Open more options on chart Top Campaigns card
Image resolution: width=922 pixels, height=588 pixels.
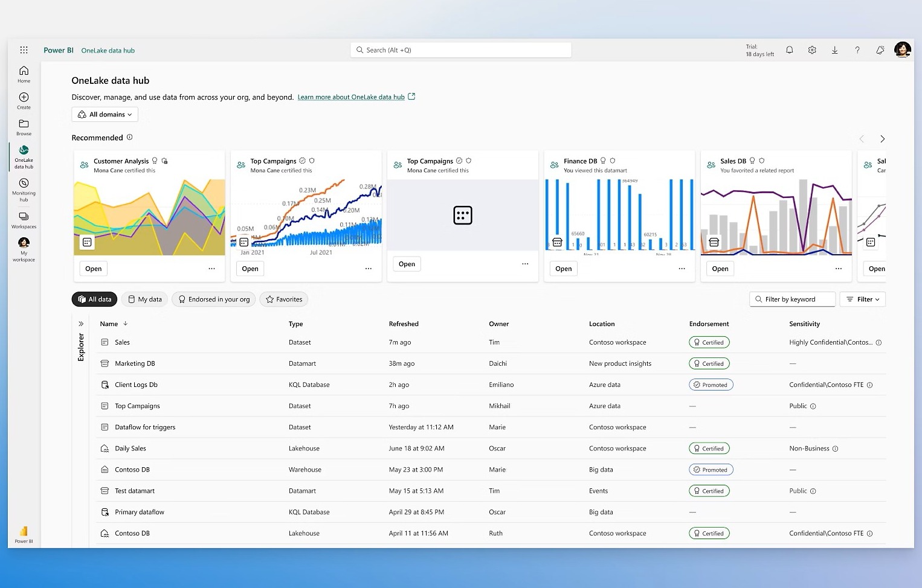coord(368,269)
